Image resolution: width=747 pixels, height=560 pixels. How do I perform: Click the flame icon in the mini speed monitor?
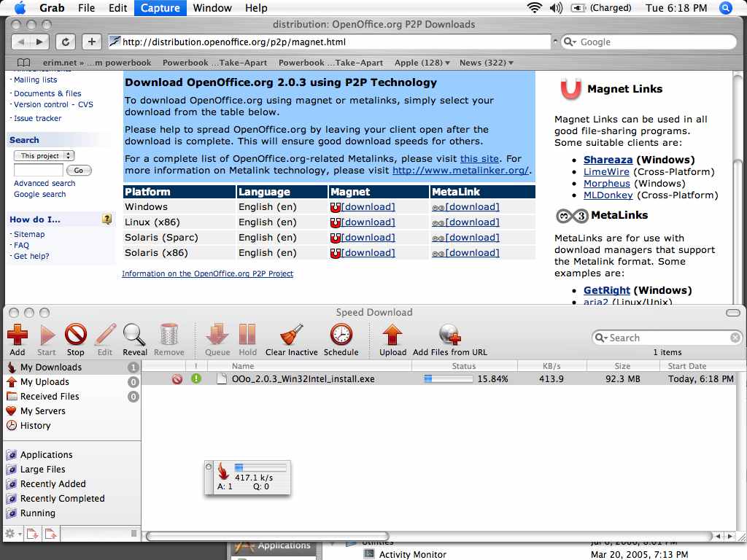pyautogui.click(x=223, y=472)
